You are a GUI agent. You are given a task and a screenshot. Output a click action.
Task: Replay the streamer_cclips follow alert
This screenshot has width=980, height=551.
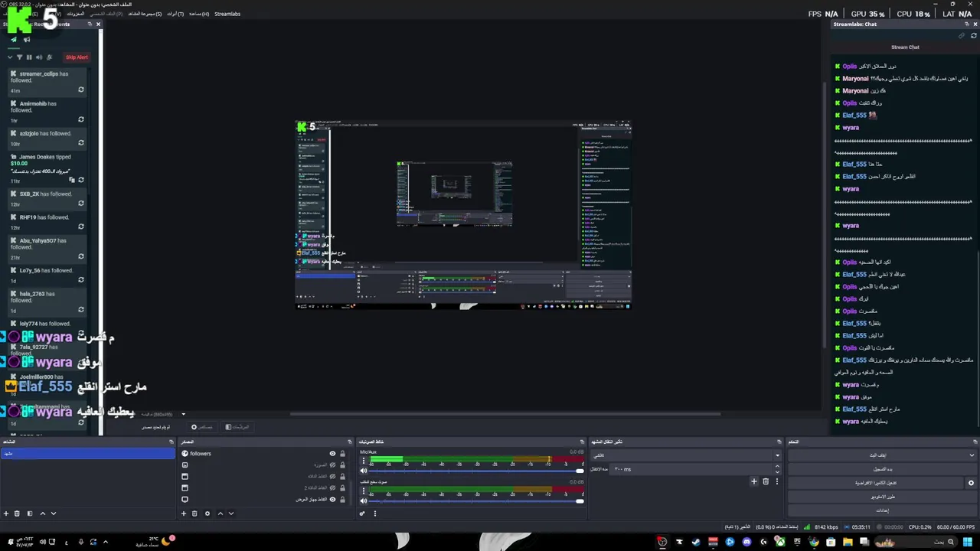coord(80,90)
